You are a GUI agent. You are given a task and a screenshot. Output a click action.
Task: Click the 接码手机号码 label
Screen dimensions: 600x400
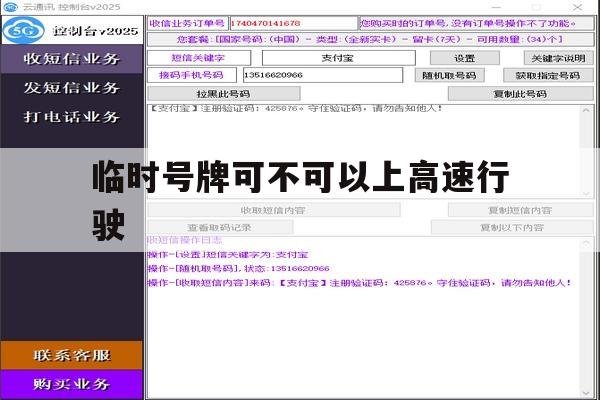192,75
